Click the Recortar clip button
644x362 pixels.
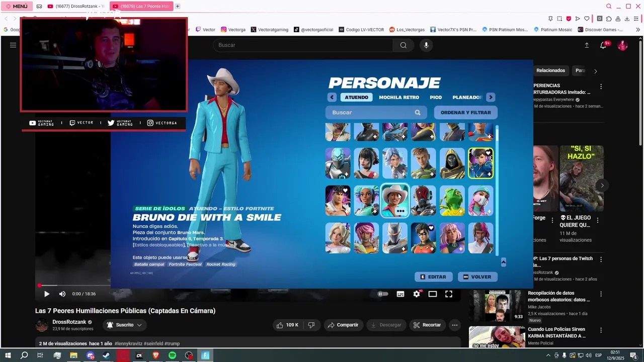pos(427,325)
